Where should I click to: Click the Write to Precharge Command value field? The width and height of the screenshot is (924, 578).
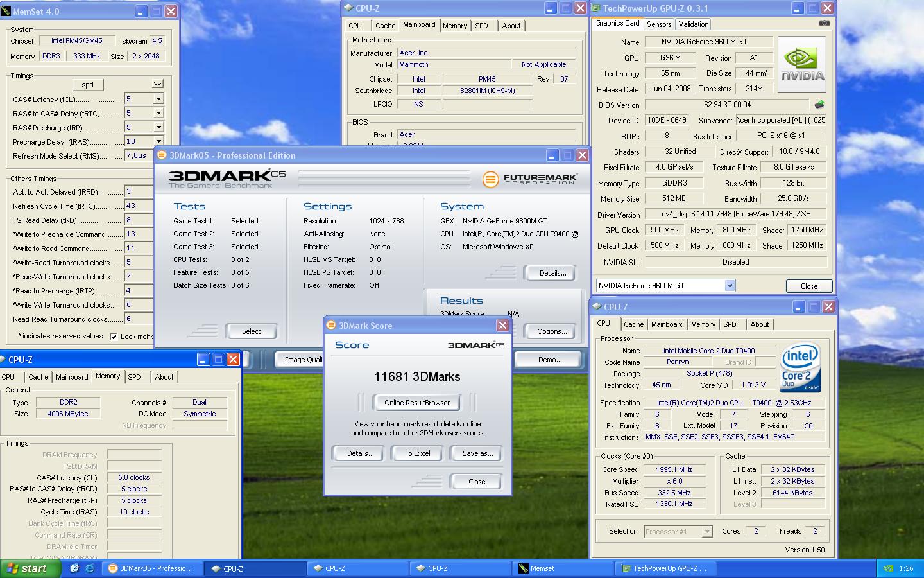pos(138,234)
